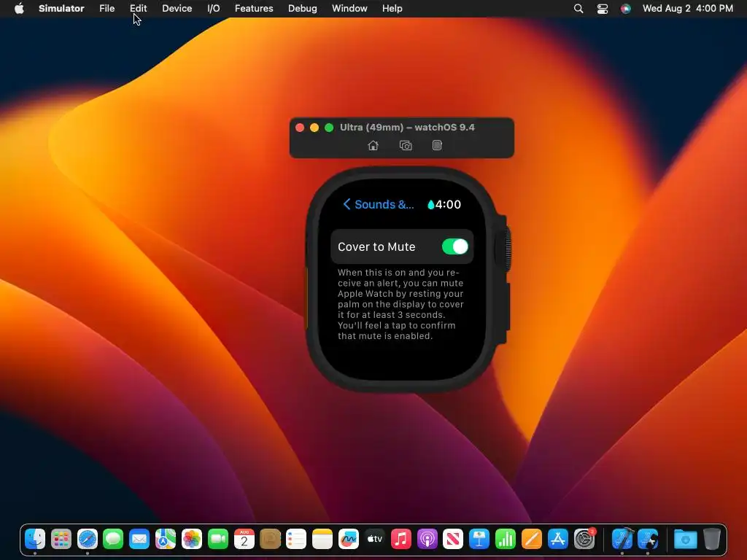This screenshot has width=747, height=560.
Task: Zoom the simulator window with green button
Action: coord(329,127)
